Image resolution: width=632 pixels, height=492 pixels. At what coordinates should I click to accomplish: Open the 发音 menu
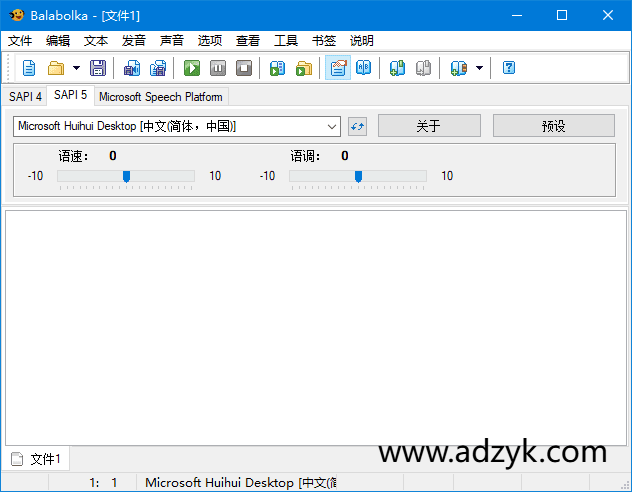133,41
